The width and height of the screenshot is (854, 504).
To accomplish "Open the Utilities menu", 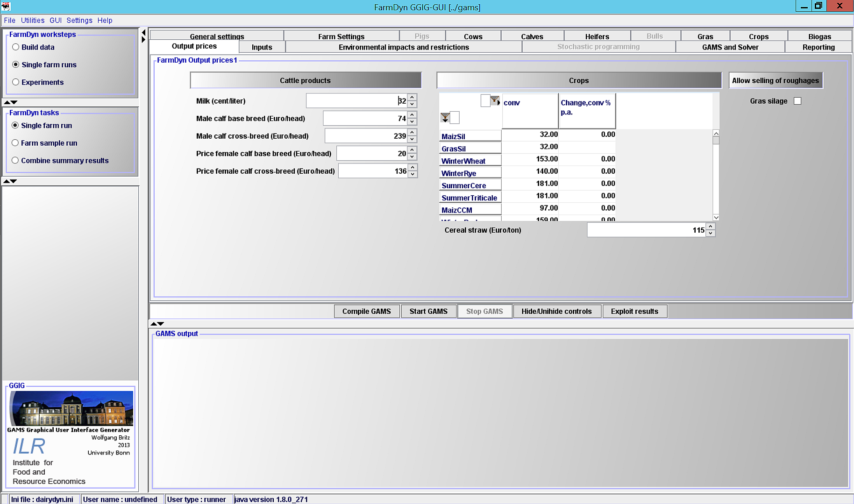I will (x=33, y=21).
